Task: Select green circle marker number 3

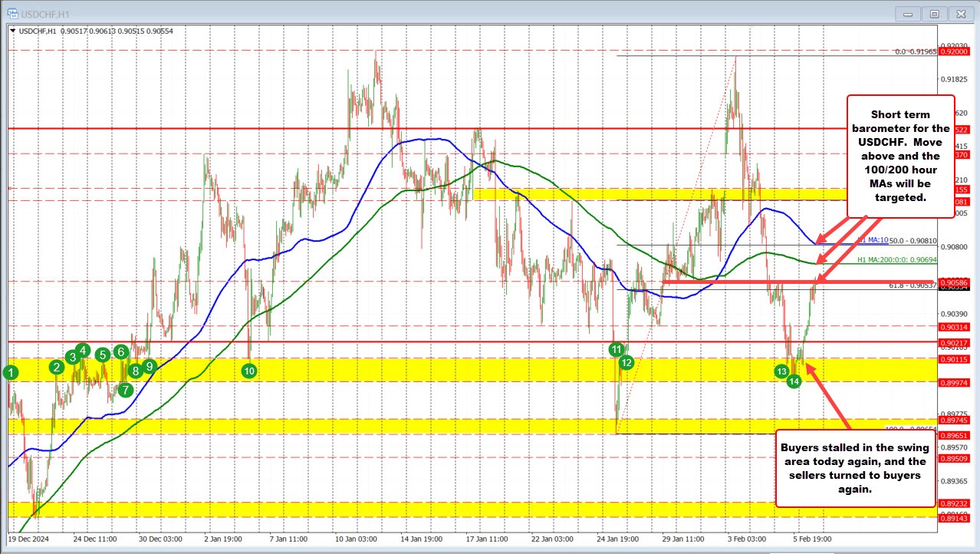Action: (72, 356)
